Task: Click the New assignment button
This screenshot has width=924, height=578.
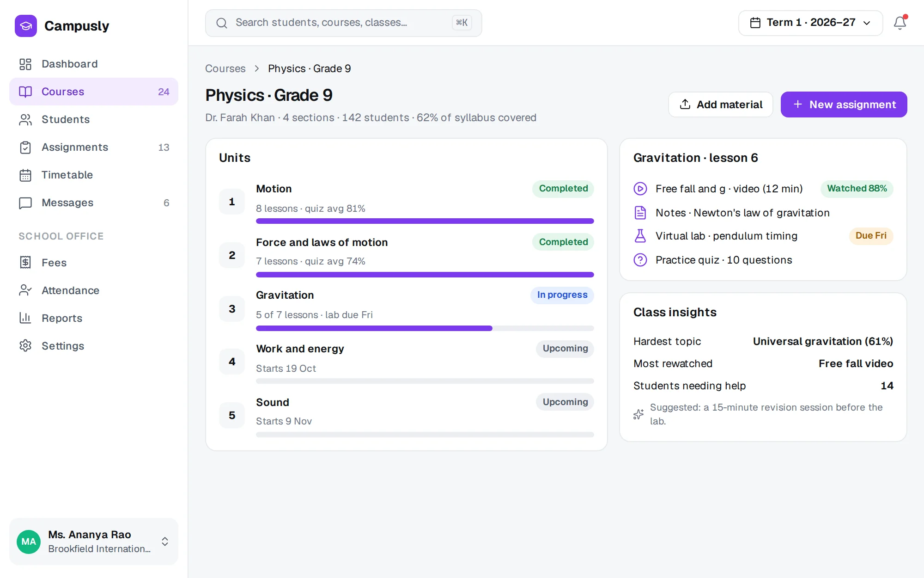Action: [x=844, y=105]
